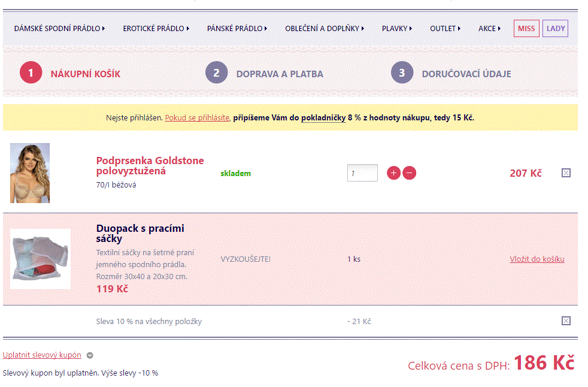Select the '70/I béžová' variant text

point(116,185)
